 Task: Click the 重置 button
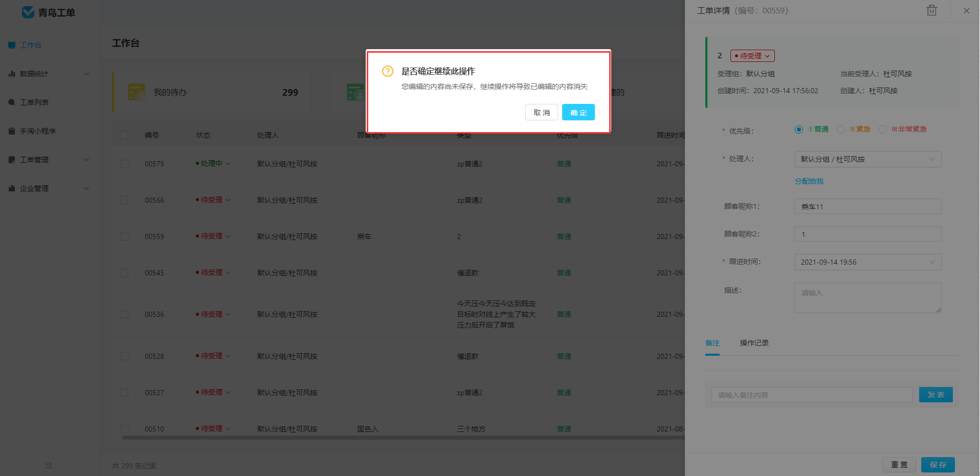pos(899,465)
